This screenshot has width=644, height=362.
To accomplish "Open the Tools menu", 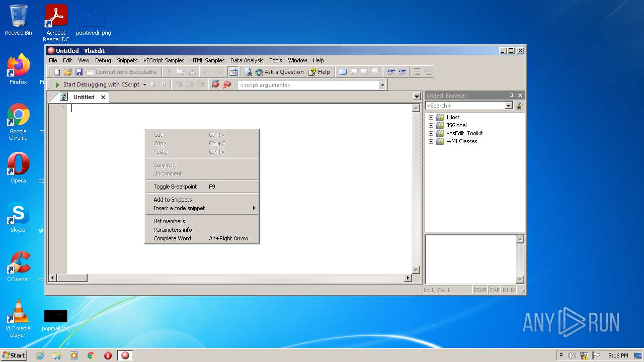I will 276,60.
